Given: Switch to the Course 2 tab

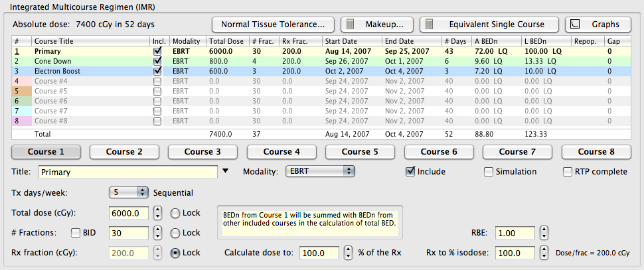Looking at the screenshot, I should (x=123, y=151).
